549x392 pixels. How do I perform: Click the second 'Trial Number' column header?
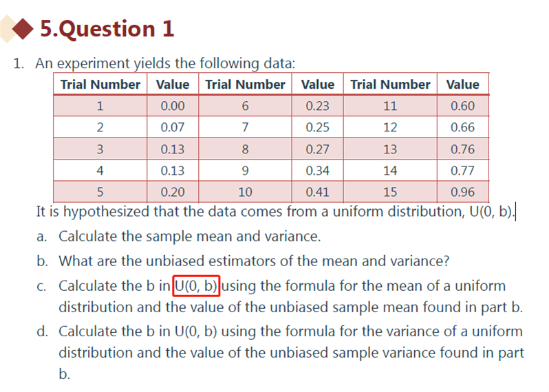pyautogui.click(x=245, y=85)
